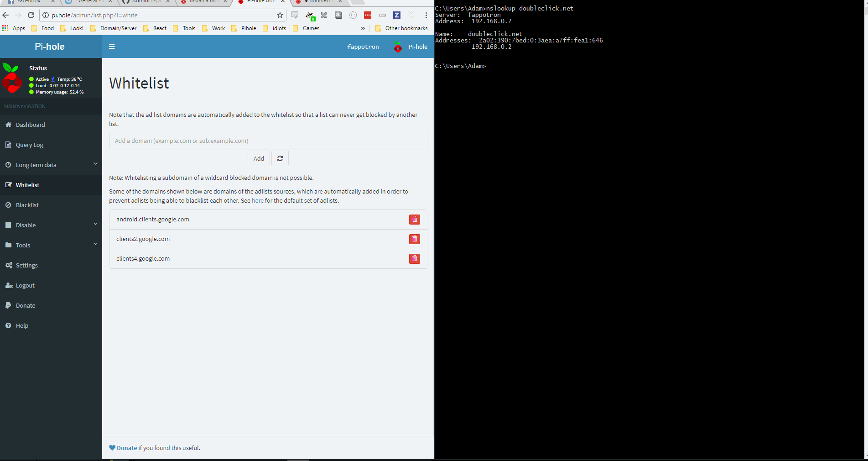
Task: Go to Dashboard in sidebar
Action: 51,125
